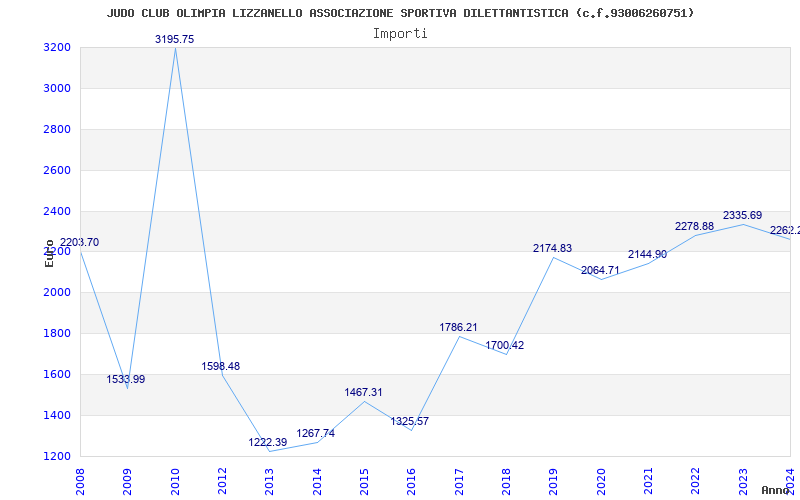Click the 2144.90 data label
The image size is (800, 500).
point(647,254)
